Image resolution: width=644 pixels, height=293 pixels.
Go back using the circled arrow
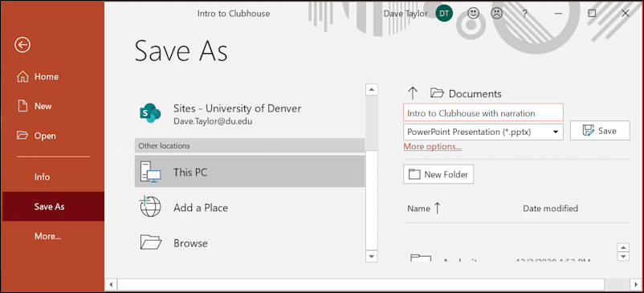(22, 45)
